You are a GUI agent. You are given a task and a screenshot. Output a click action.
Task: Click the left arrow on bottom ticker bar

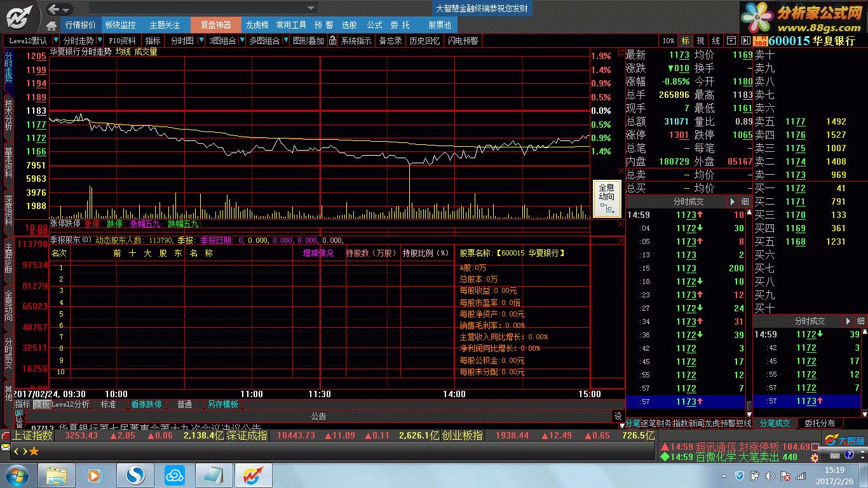point(17,451)
